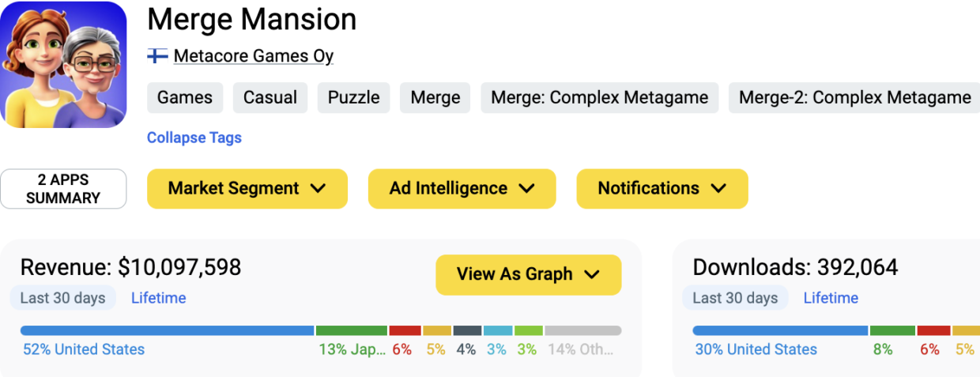Open the 2 Apps Summary button

pos(63,189)
